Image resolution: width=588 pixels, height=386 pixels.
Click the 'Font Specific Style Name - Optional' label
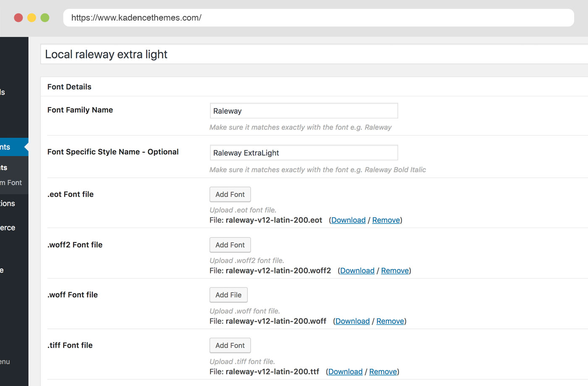[113, 152]
